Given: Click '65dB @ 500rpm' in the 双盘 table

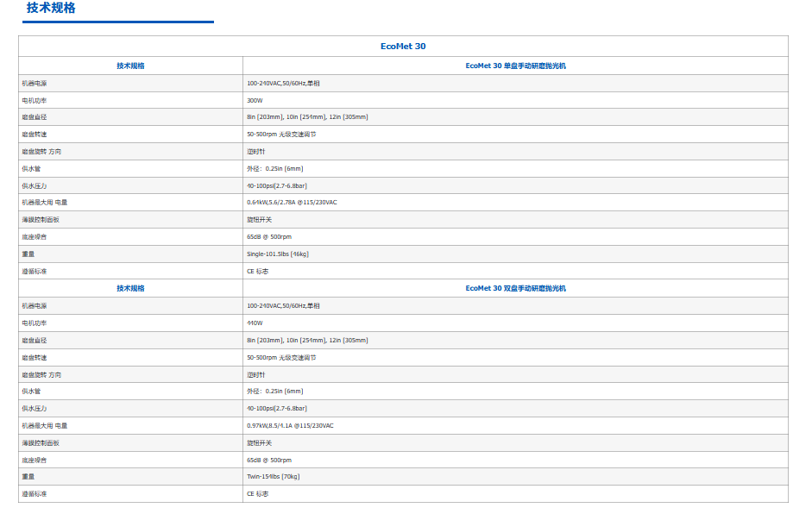Looking at the screenshot, I should [x=269, y=461].
